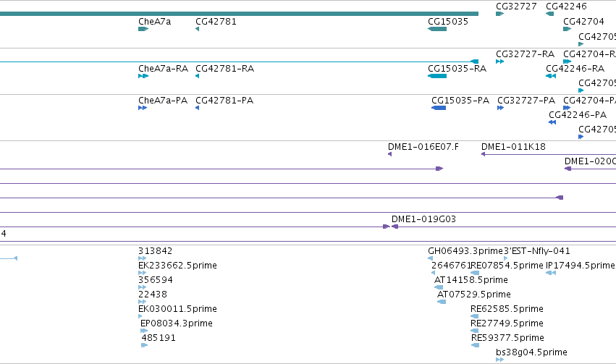Click the DME1-019G03 clone label

(x=423, y=219)
